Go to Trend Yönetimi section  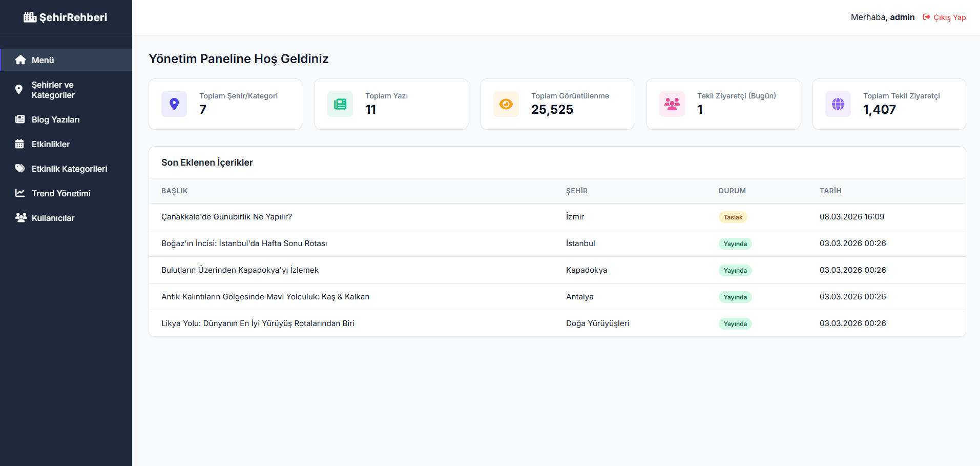point(61,193)
